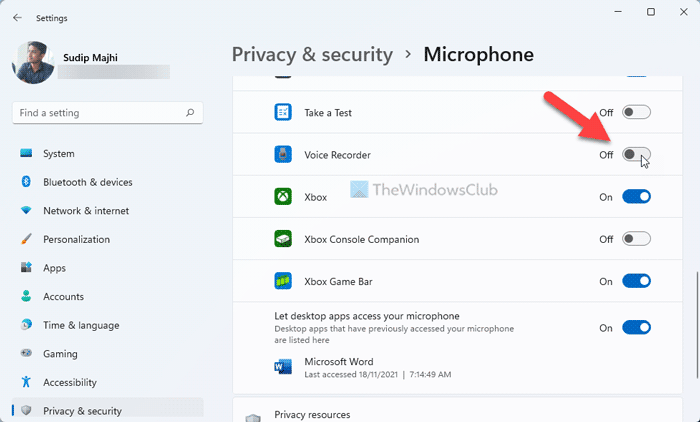The image size is (700, 422).
Task: Open the Network & internet section
Action: pyautogui.click(x=86, y=211)
